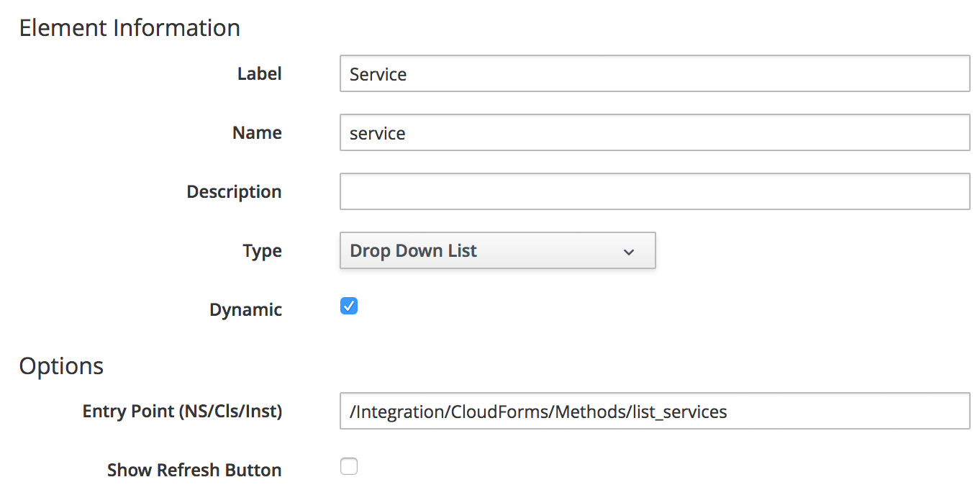The height and width of the screenshot is (495, 980).
Task: Click the 'Entry Point (NS/Cls/Inst)' caption
Action: click(x=182, y=411)
